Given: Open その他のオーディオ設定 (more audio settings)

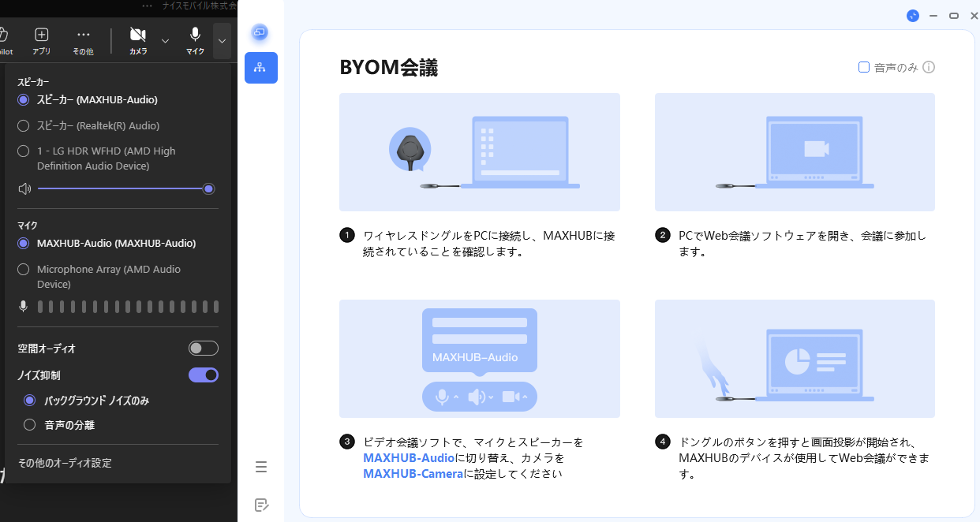Looking at the screenshot, I should point(65,463).
